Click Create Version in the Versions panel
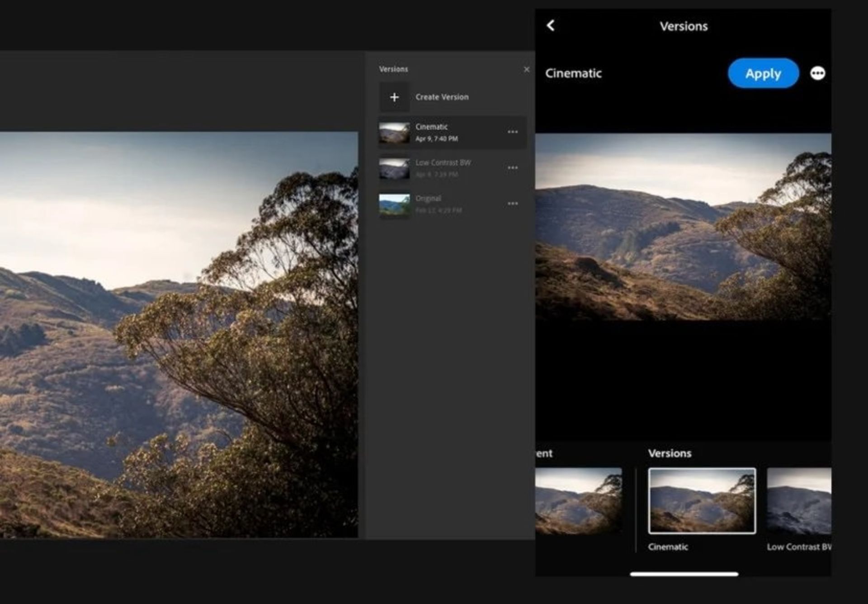 coord(442,96)
